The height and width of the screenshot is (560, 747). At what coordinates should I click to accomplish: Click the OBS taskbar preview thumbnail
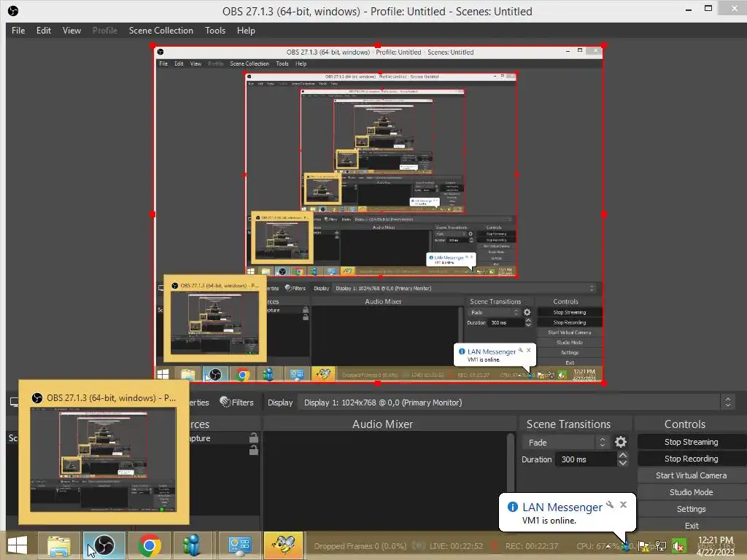point(104,461)
